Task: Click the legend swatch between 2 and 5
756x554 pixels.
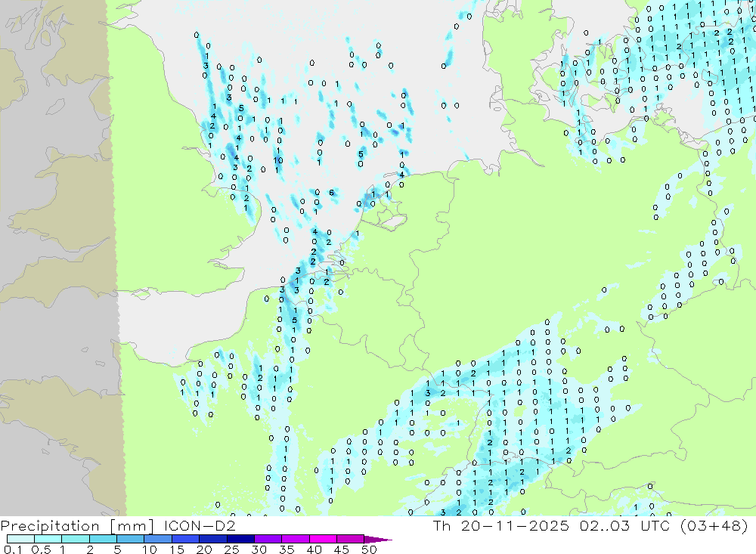Action: coord(103,539)
